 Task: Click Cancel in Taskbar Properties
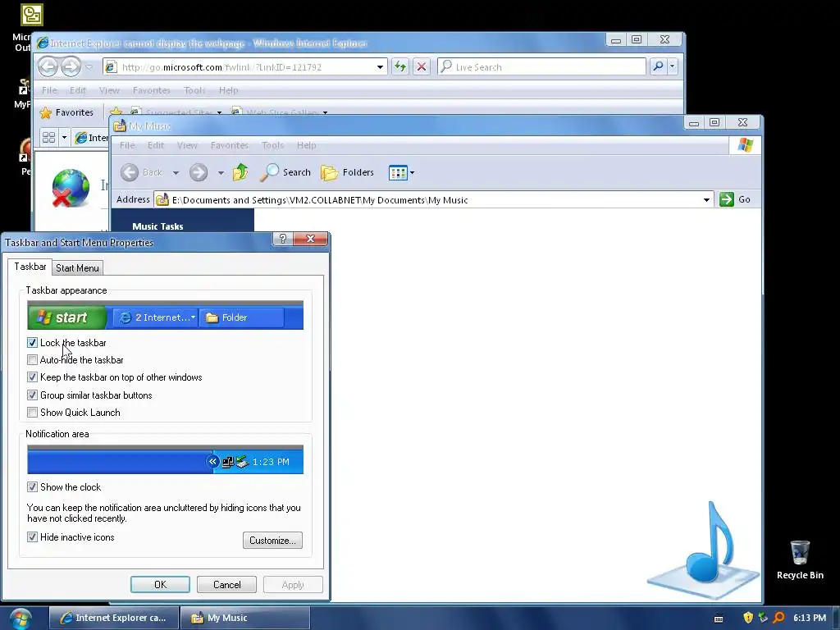click(x=226, y=584)
